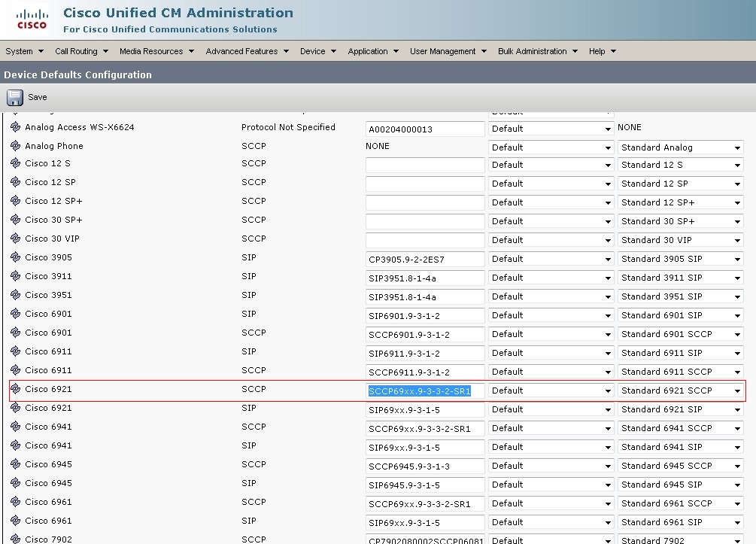756x544 pixels.
Task: Click the Cisco 3911 device icon
Action: (16, 276)
